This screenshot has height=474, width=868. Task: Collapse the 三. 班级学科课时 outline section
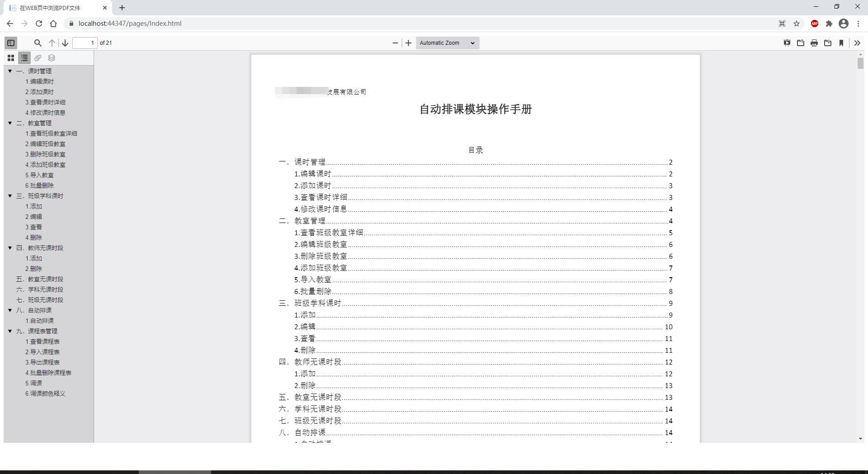(x=10, y=196)
